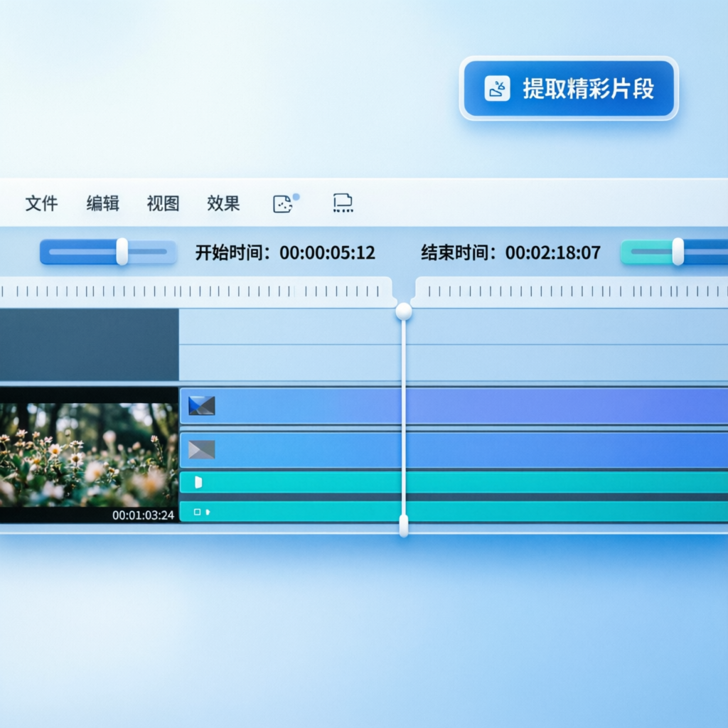Click the audio waveform icon on teal track
The width and height of the screenshot is (728, 728).
pos(200,483)
